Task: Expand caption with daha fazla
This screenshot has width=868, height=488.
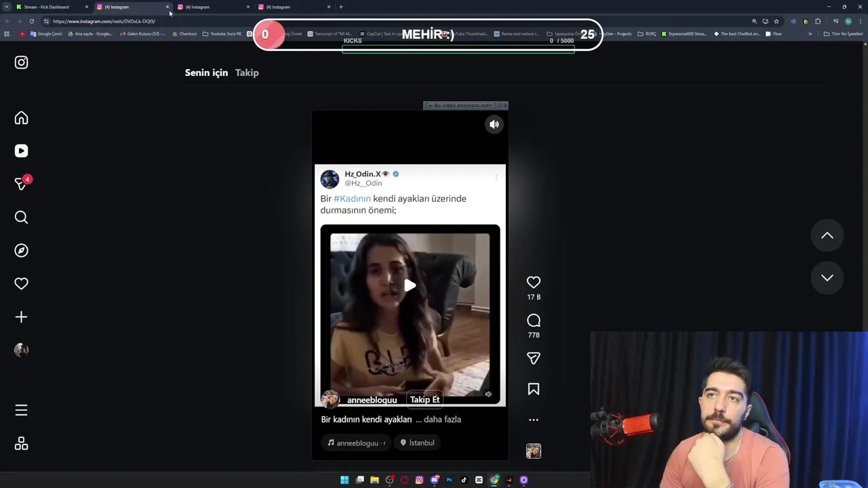Action: click(442, 420)
